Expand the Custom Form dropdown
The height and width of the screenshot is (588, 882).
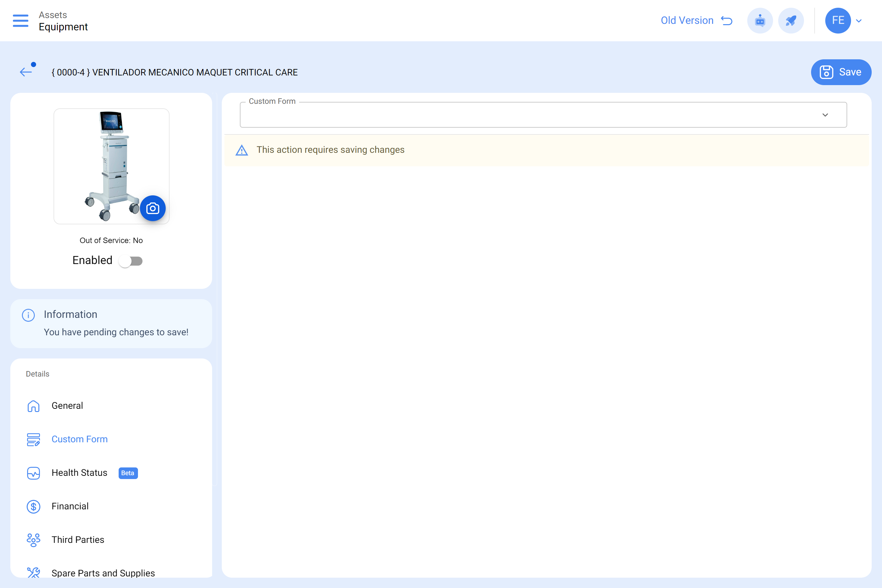coord(543,115)
